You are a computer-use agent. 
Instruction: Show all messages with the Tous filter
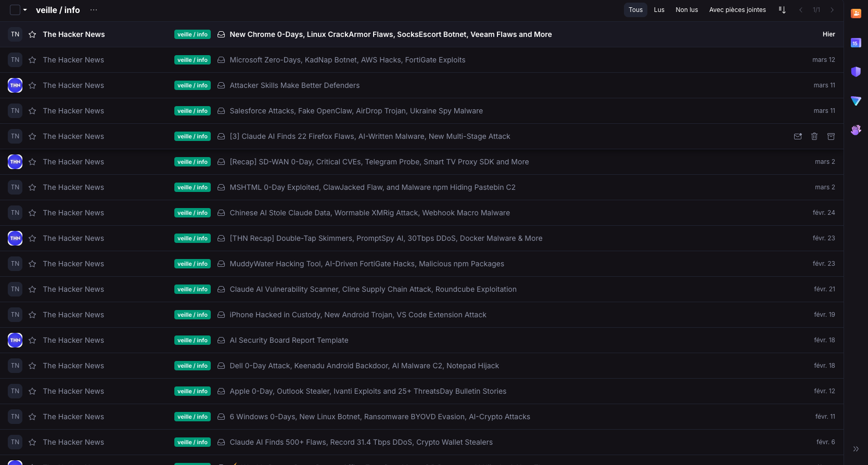coord(635,10)
